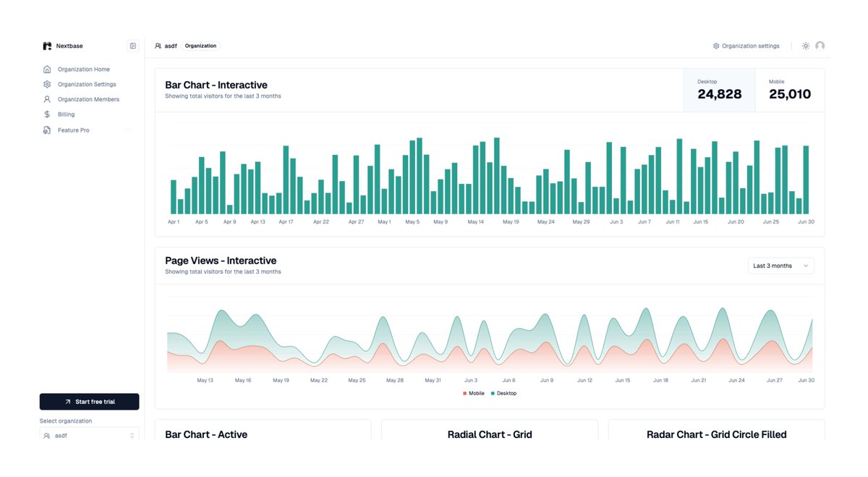Toggle the light/dark theme sun icon

806,46
